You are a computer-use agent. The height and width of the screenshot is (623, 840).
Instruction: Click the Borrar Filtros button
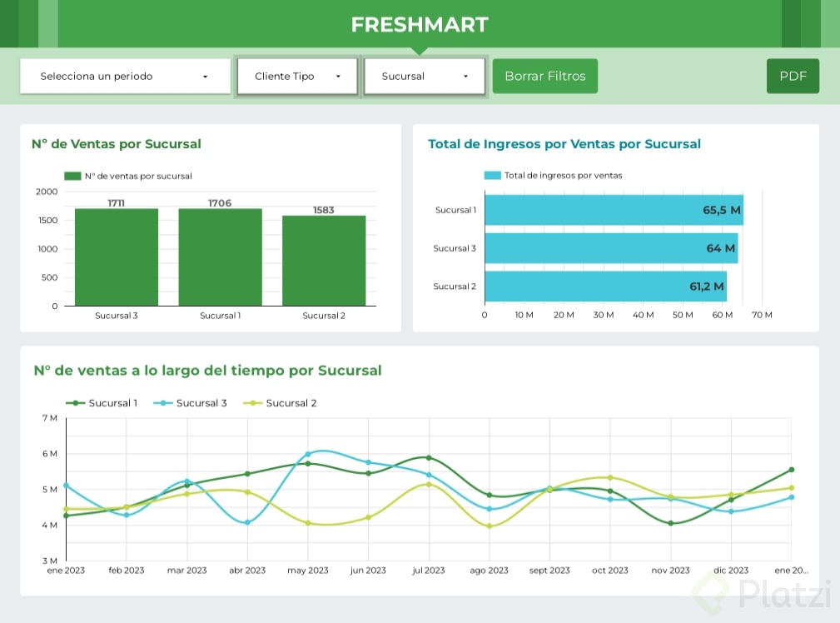click(545, 77)
